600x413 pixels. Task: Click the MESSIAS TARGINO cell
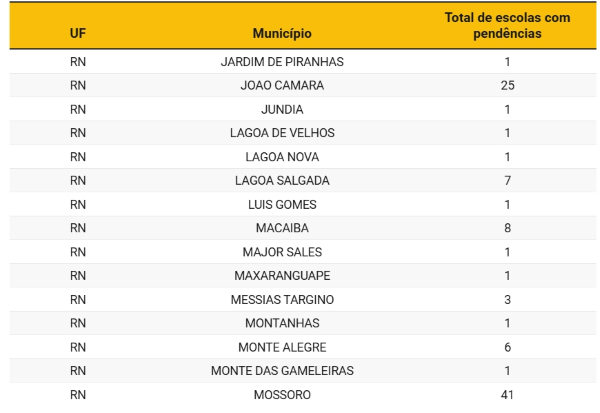[x=282, y=300]
